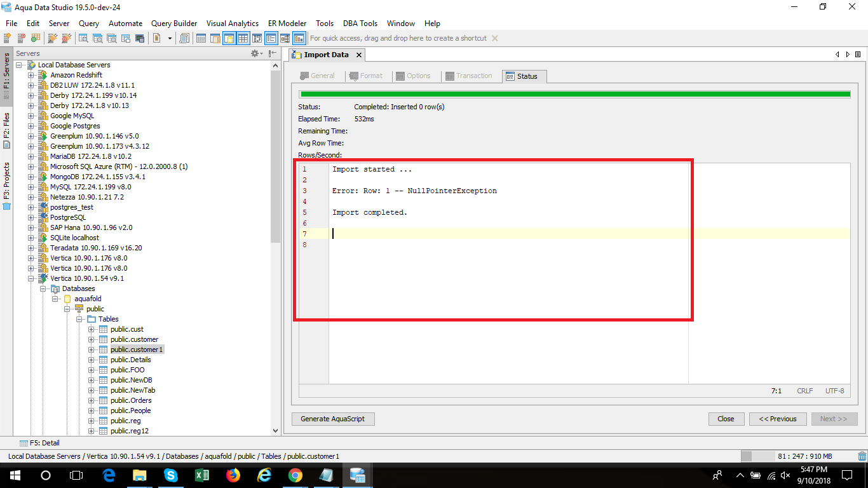
Task: Open the Windows Action Center notifications
Action: click(846, 475)
